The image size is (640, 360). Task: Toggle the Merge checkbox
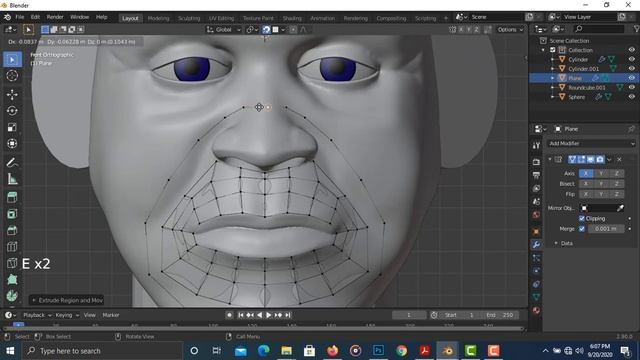(x=582, y=229)
